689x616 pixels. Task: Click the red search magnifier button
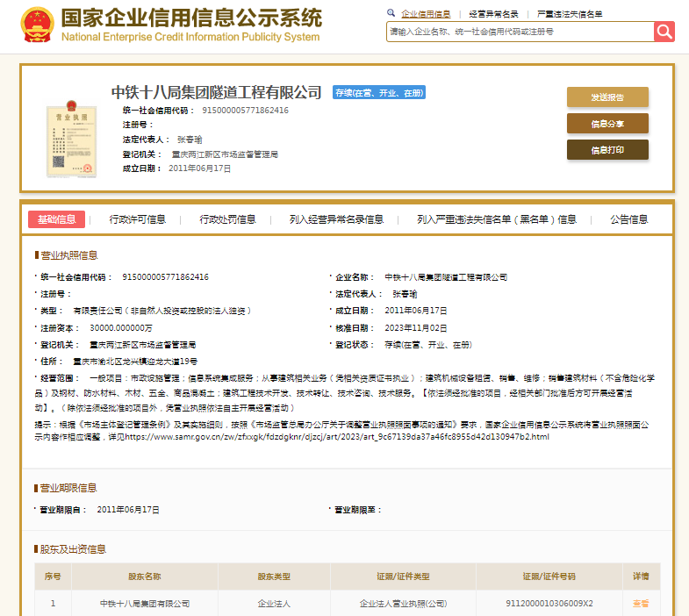(664, 32)
